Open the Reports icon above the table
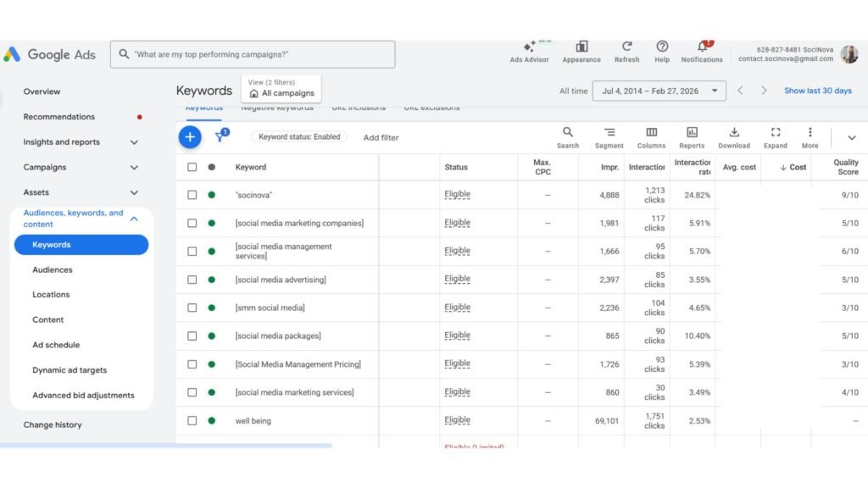This screenshot has width=868, height=488. 692,136
